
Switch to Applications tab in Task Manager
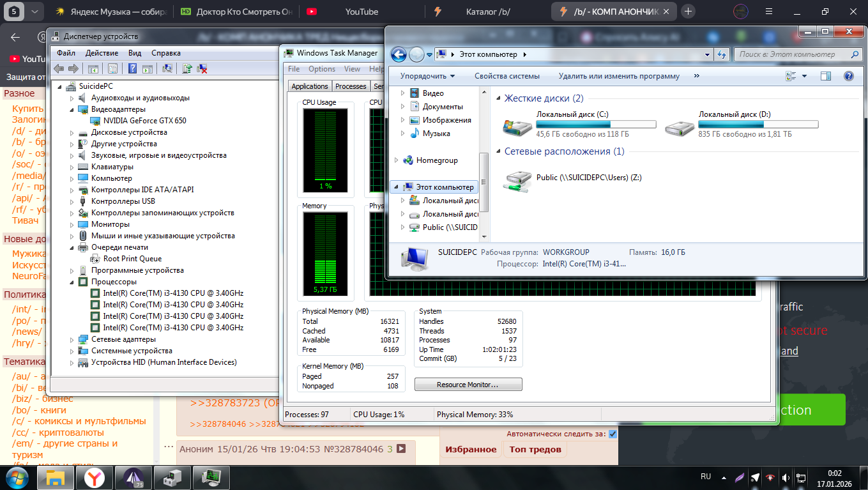coord(310,86)
